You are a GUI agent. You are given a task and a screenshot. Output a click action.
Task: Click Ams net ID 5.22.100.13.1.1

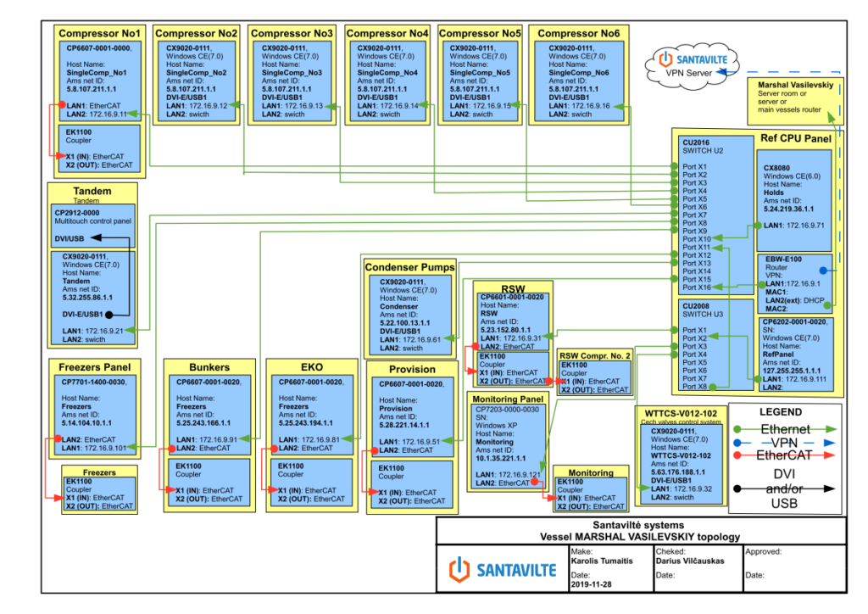(x=404, y=323)
